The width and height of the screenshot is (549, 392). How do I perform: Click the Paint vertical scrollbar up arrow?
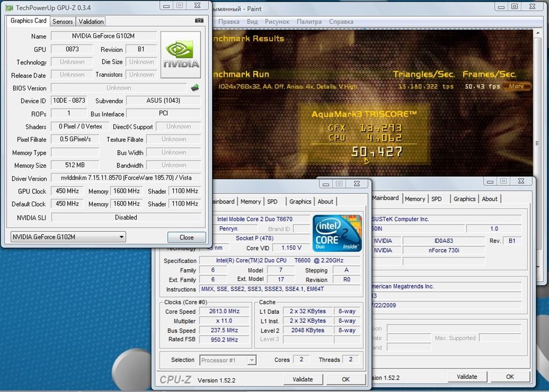[538, 33]
